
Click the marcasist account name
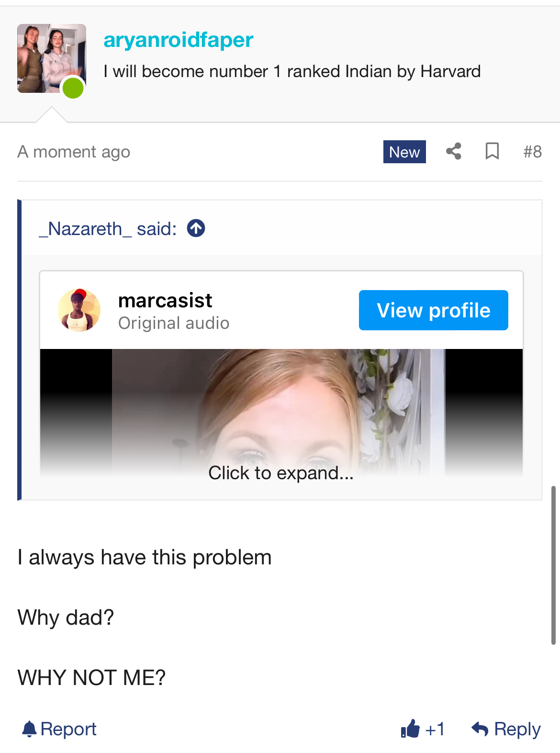tap(165, 301)
